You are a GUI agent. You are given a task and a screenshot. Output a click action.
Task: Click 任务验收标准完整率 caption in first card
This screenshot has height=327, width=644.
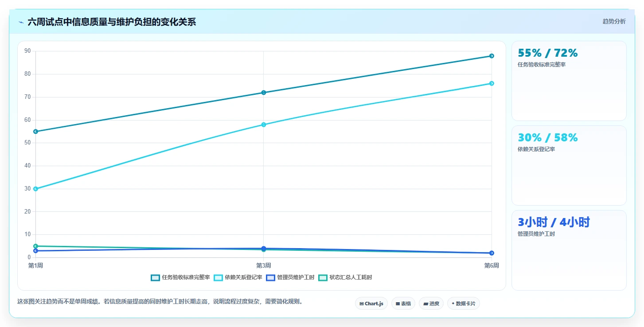tap(542, 65)
